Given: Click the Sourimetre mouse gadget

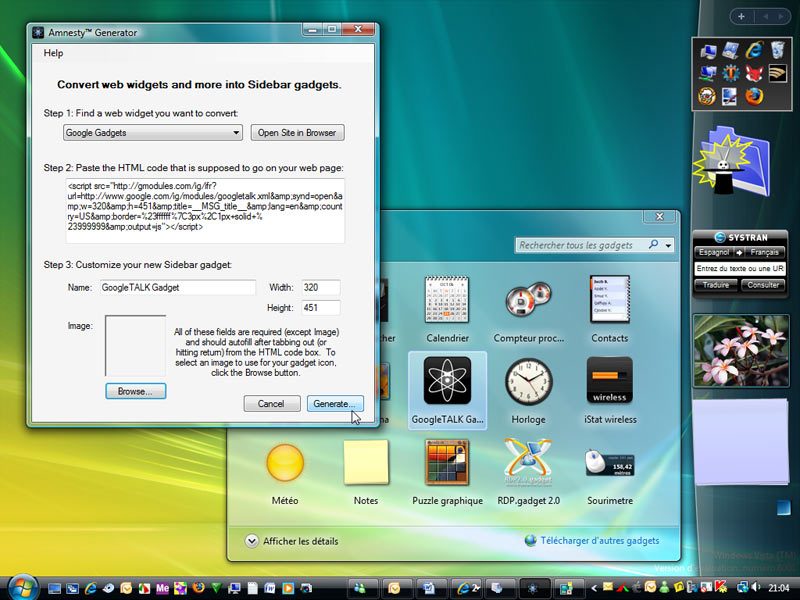Looking at the screenshot, I should coord(609,463).
